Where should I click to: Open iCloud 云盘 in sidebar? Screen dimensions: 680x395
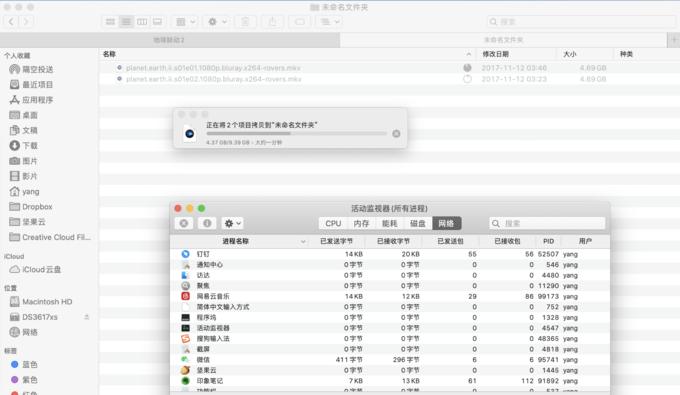click(x=36, y=269)
